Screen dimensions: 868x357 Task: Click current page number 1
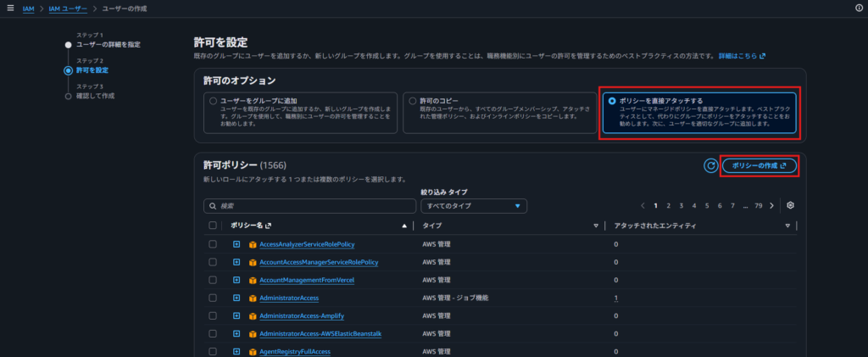(x=655, y=206)
